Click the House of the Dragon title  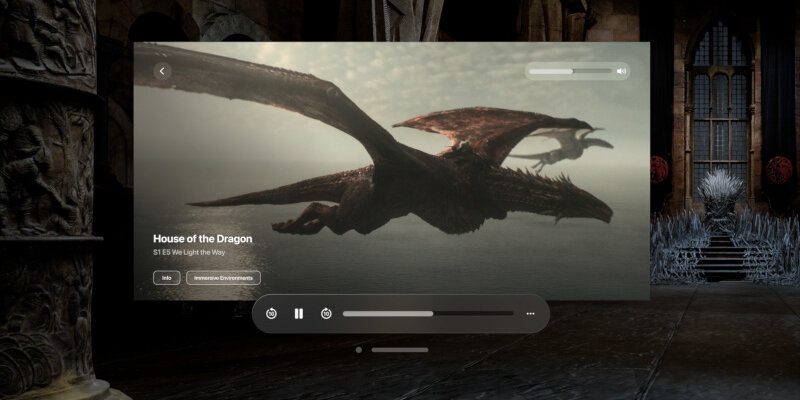click(x=203, y=239)
